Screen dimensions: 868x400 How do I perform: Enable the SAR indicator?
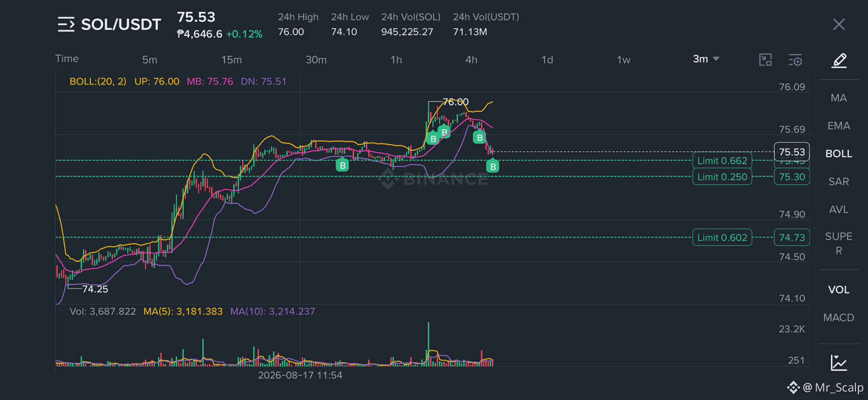coord(839,182)
